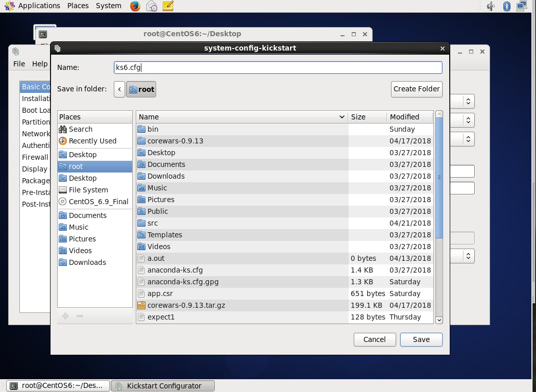Click the file list scrollbar up arrow
Screen dimensions: 536x392
439,114
